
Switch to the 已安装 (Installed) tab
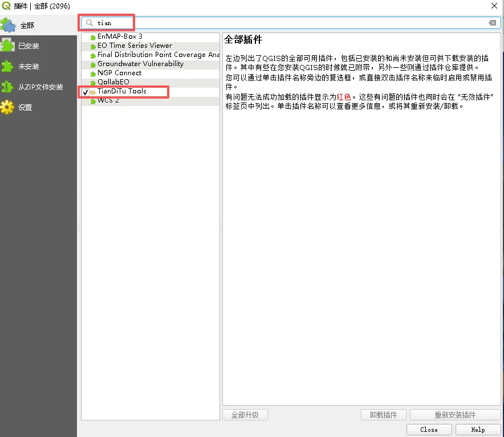pos(38,46)
